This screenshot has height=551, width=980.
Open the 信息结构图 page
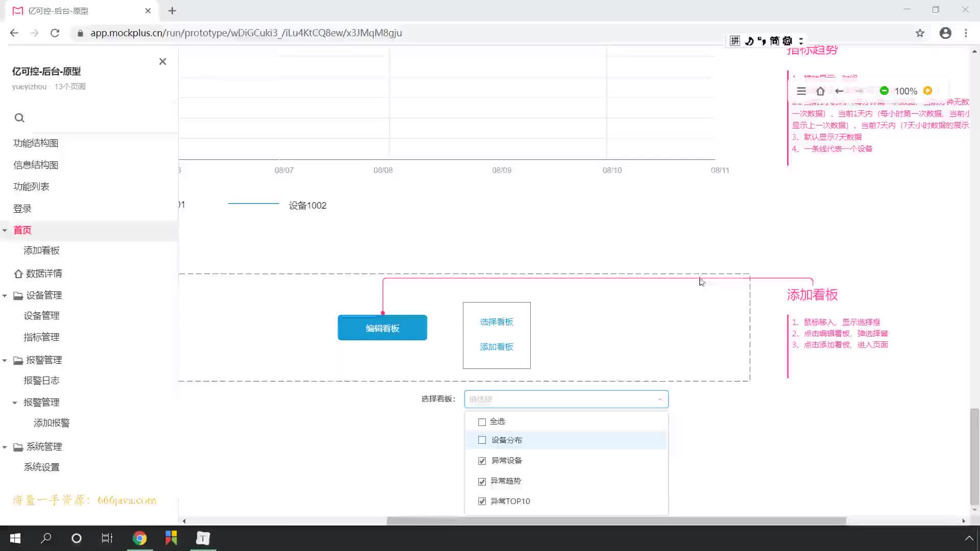pyautogui.click(x=36, y=165)
